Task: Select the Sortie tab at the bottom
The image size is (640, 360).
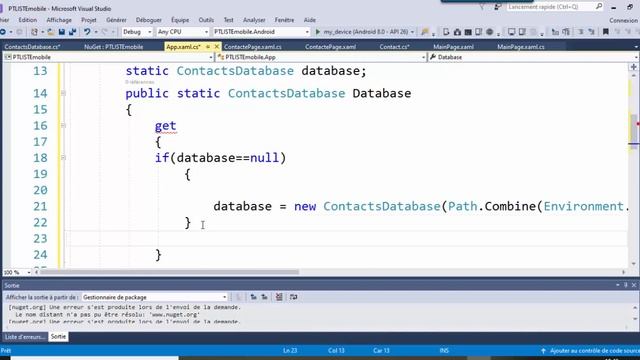Action: tap(58, 337)
